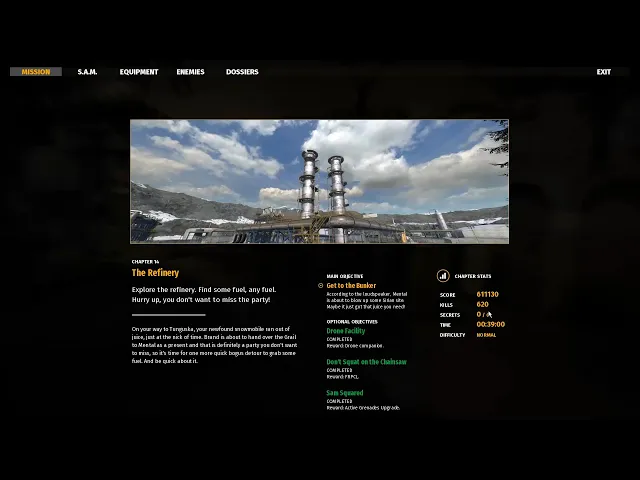Click the Main Objective heading
The height and width of the screenshot is (480, 640).
pos(344,276)
